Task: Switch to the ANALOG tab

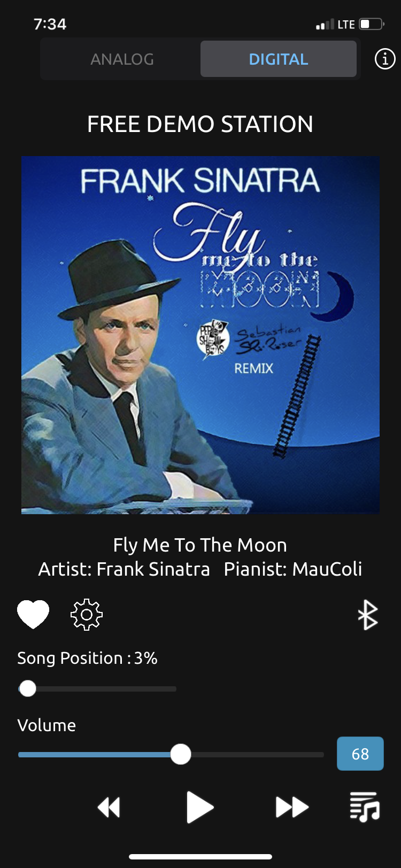Action: click(x=122, y=59)
